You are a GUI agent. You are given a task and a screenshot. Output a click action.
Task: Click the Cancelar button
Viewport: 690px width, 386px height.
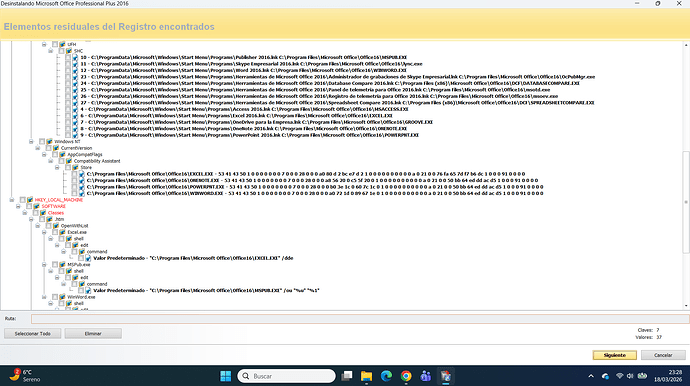tap(663, 355)
